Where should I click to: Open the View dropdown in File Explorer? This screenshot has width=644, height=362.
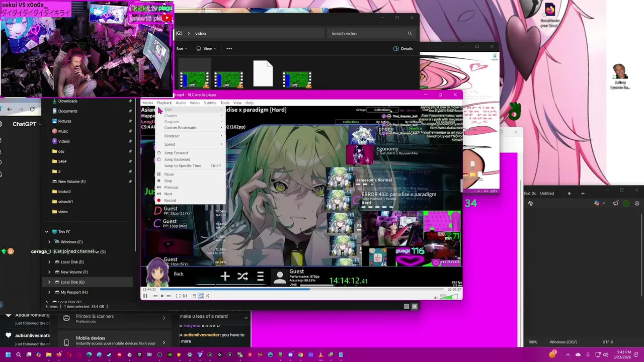click(x=206, y=49)
